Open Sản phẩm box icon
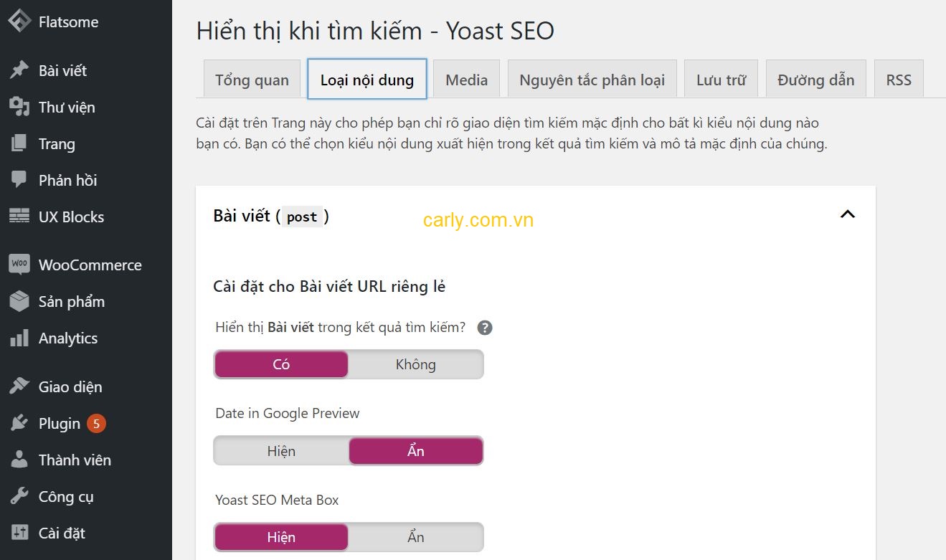This screenshot has width=946, height=560. [19, 301]
